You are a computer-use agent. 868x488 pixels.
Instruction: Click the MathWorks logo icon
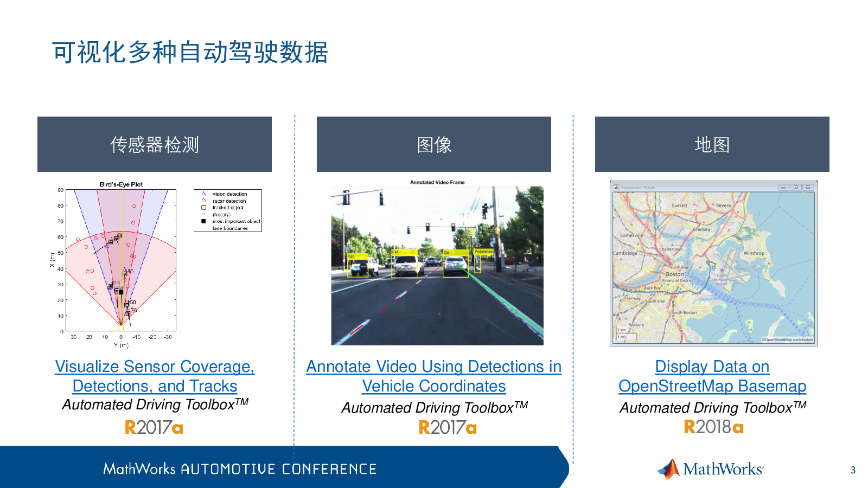(668, 470)
